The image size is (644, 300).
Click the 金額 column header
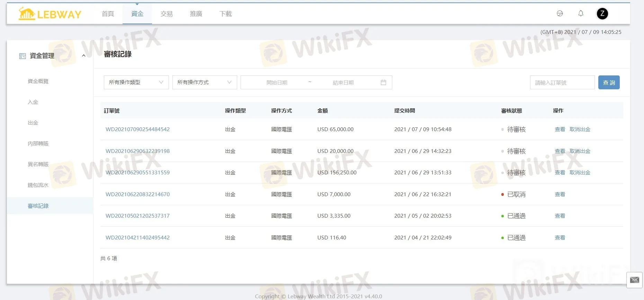[x=322, y=111]
